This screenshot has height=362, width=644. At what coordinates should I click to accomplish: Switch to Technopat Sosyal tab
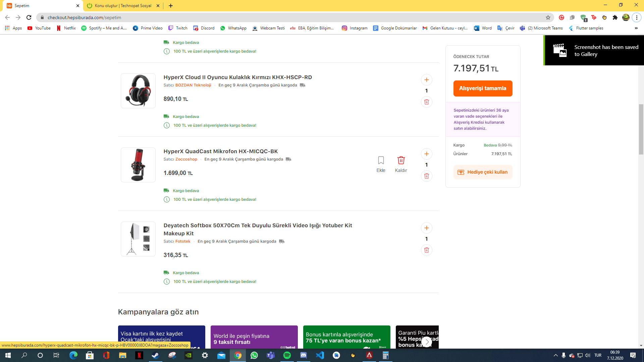click(123, 6)
